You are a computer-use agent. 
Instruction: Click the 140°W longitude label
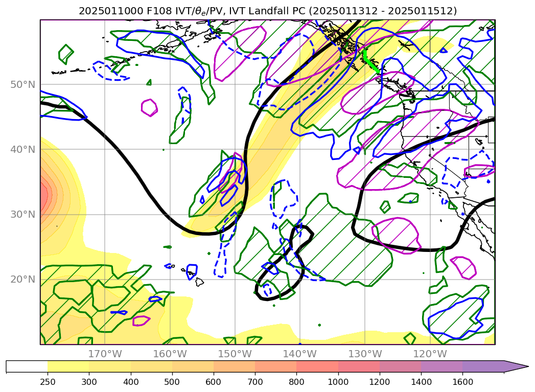[x=300, y=354]
